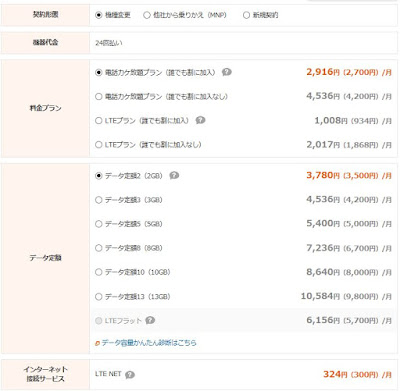Click the インターネット接続サービス row header

(x=45, y=374)
